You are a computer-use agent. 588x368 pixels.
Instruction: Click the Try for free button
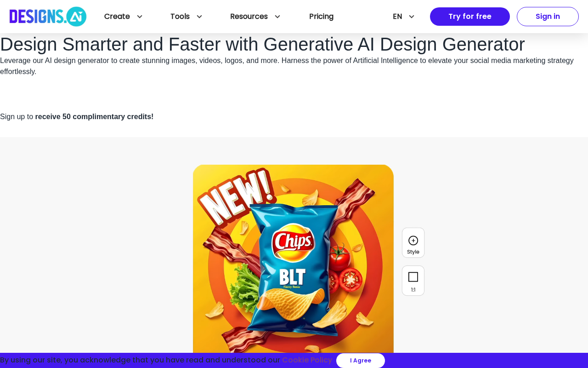click(470, 17)
